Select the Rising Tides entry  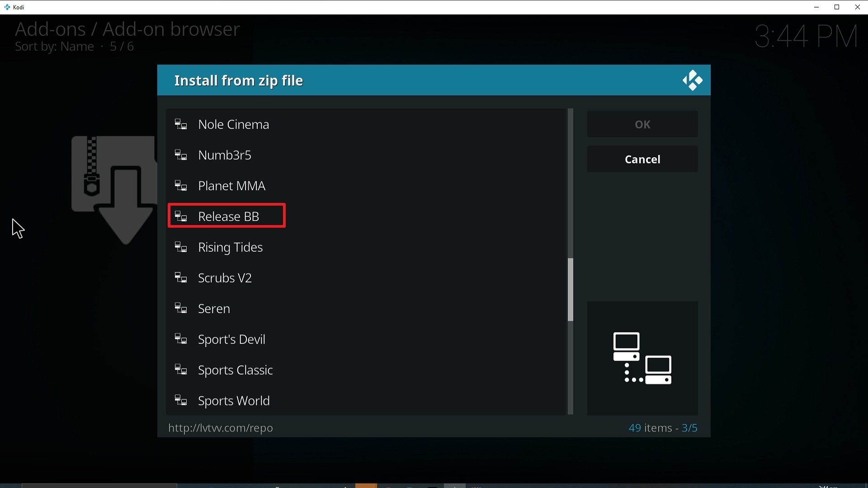click(366, 247)
